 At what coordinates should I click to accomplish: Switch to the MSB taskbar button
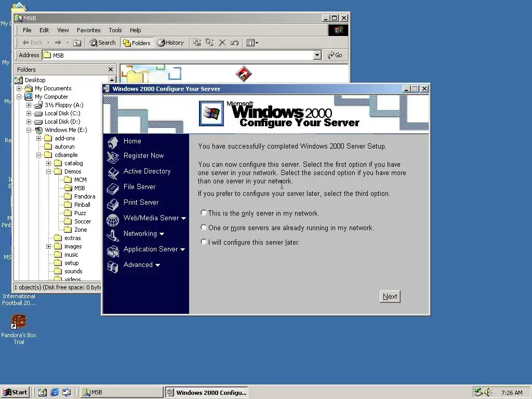[x=121, y=392]
